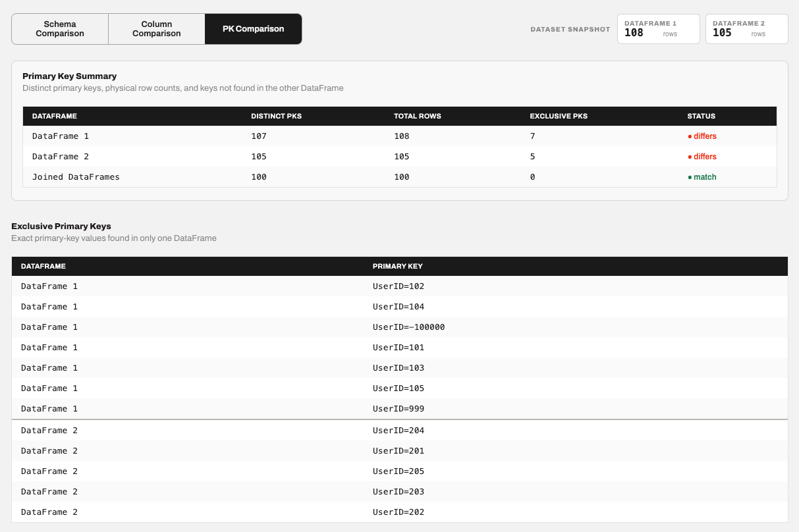This screenshot has height=532, width=799.
Task: Click exclusive PKs value 7
Action: pyautogui.click(x=532, y=136)
